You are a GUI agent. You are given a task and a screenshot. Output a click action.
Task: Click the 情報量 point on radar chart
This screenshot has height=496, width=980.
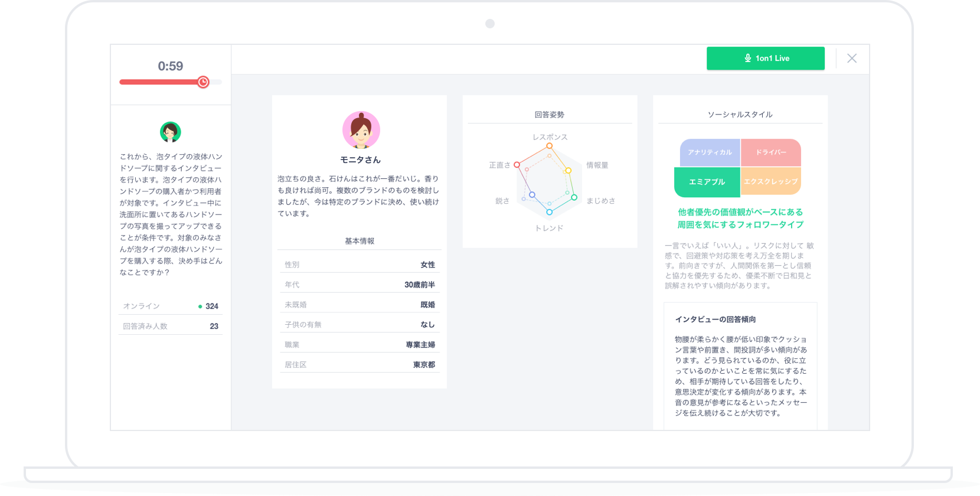(569, 171)
